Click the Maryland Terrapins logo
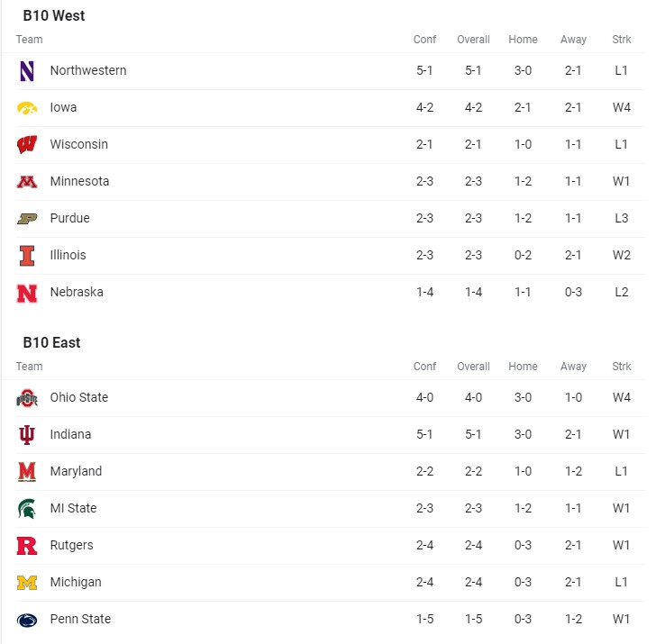This screenshot has width=656, height=644. 27,472
